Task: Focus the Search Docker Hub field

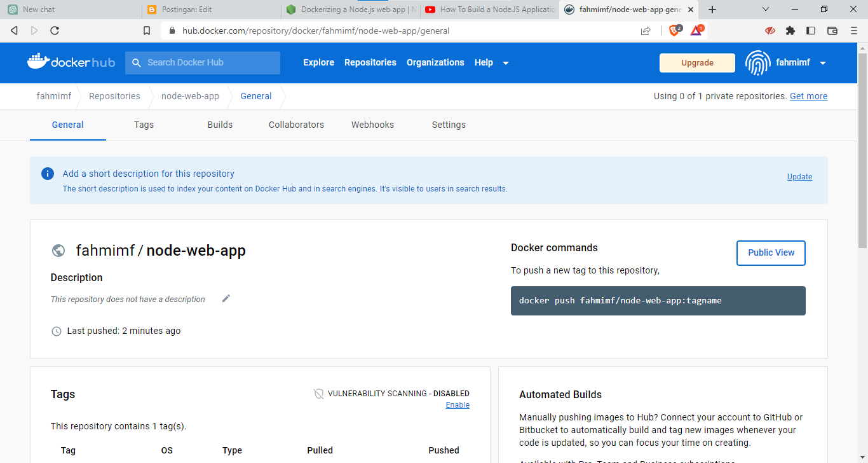Action: coord(203,63)
